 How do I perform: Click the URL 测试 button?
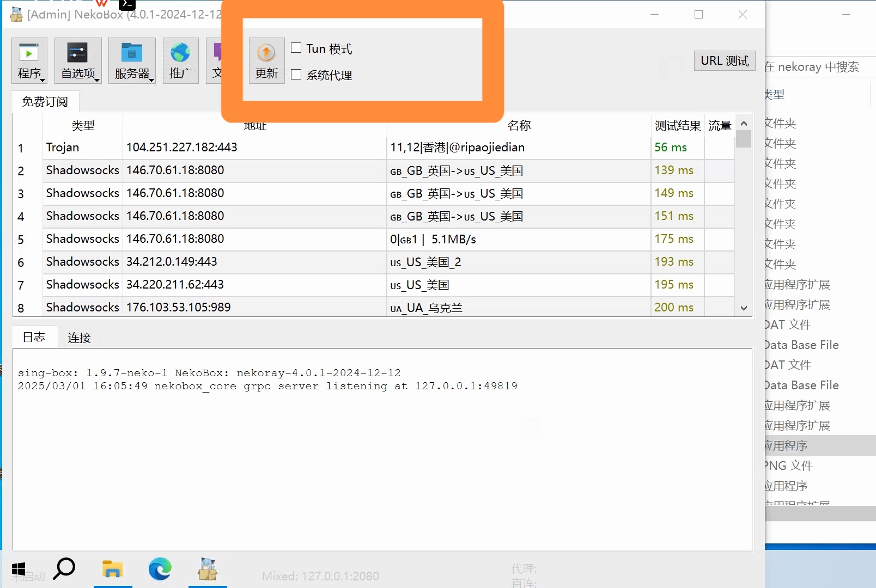[x=725, y=60]
